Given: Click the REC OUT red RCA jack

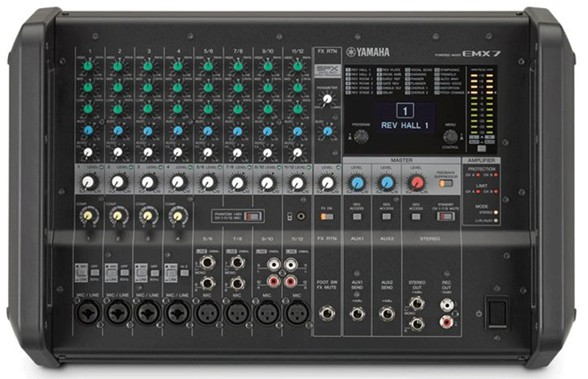Looking at the screenshot, I should tap(446, 321).
